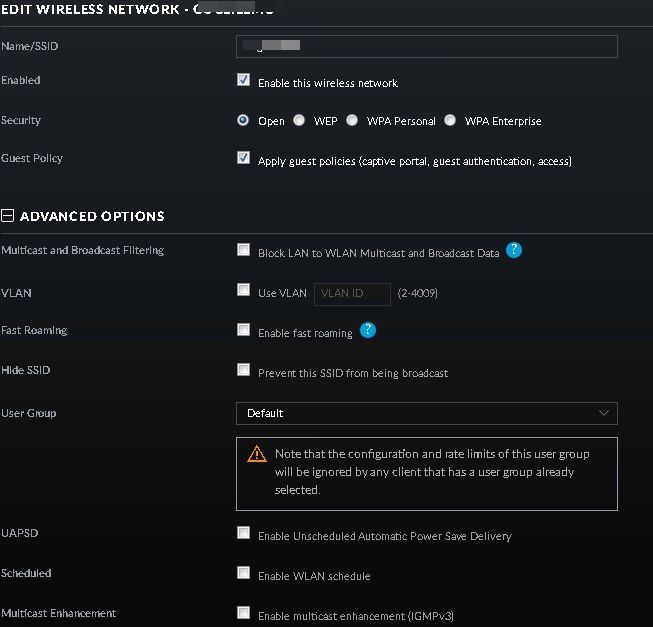Check Prevent this SSID from being broadcast

pos(243,370)
